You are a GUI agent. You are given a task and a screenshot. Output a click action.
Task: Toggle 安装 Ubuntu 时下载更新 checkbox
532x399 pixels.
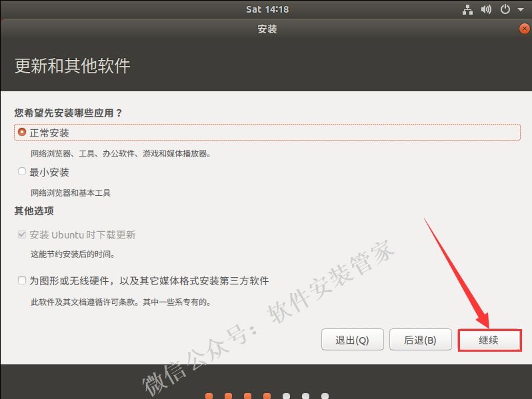click(x=22, y=234)
